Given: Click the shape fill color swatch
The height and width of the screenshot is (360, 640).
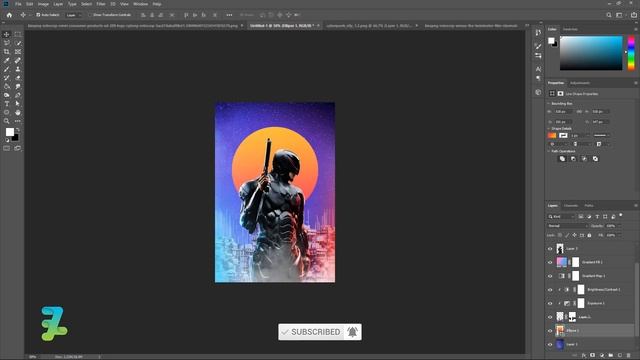Looking at the screenshot, I should click(x=552, y=136).
